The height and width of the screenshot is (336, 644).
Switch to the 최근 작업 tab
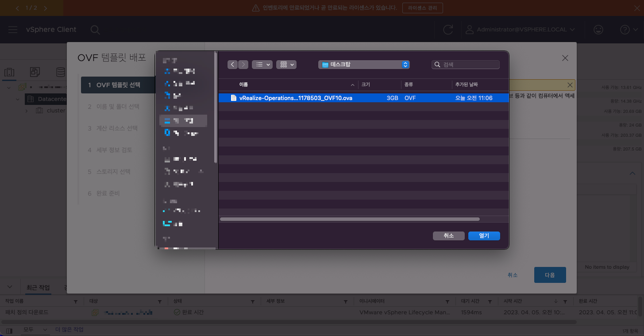38,288
